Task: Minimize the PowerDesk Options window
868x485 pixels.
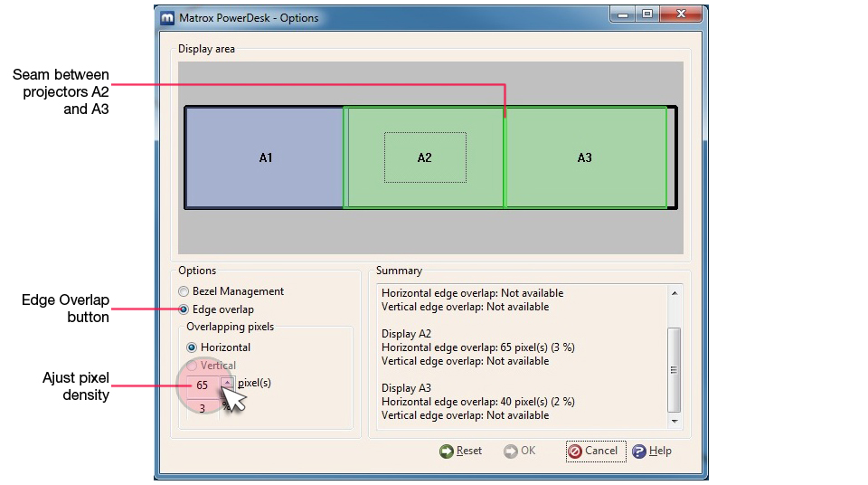Action: pos(623,14)
